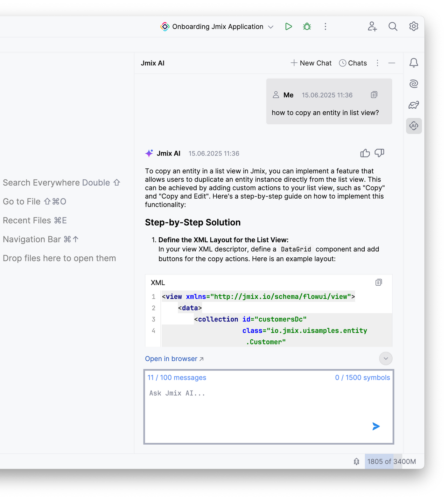Copy the user message text

click(x=374, y=95)
